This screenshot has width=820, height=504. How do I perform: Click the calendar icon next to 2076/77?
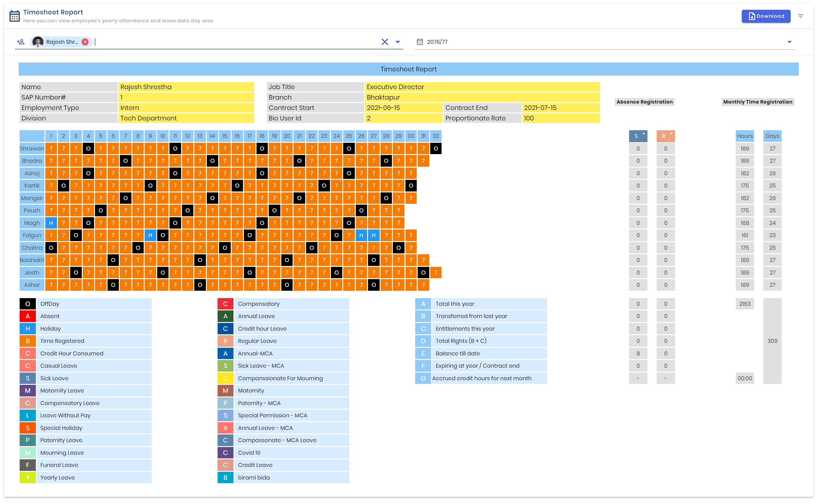pyautogui.click(x=420, y=42)
